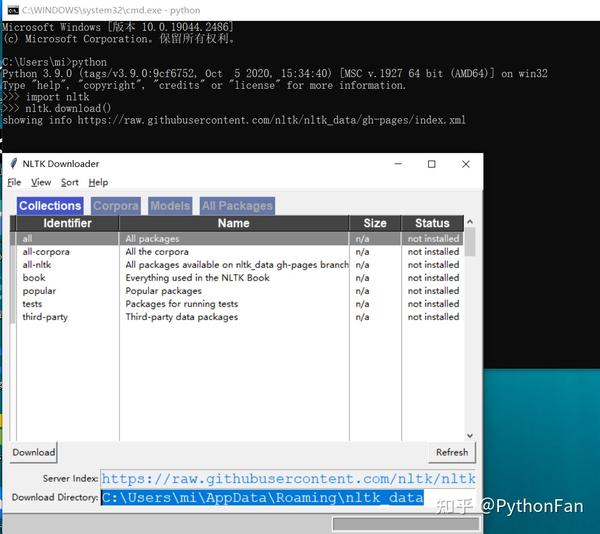The height and width of the screenshot is (534, 600).
Task: Open the Sort menu
Action: (x=70, y=182)
